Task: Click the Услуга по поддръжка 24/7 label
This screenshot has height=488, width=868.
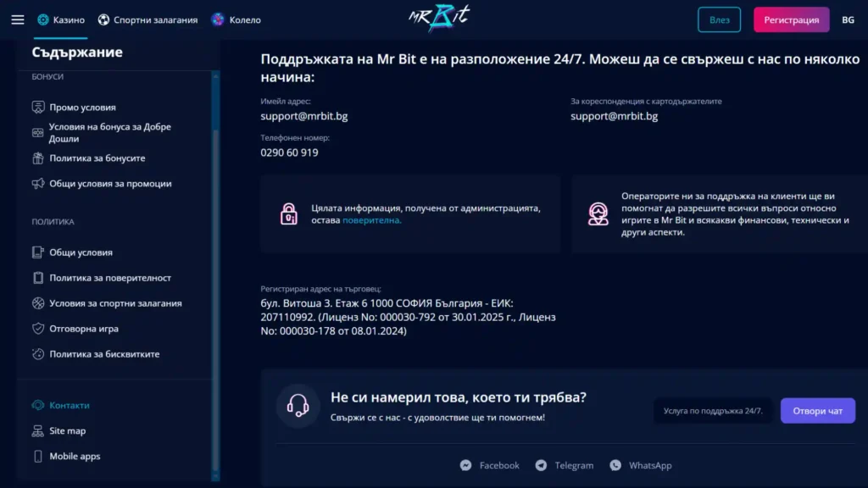Action: [713, 411]
